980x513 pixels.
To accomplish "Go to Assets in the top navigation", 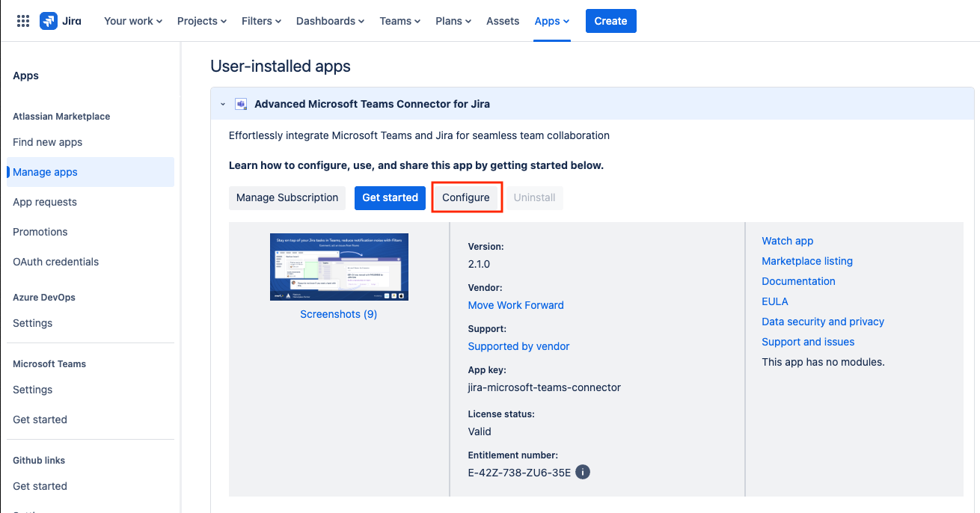I will [x=503, y=21].
